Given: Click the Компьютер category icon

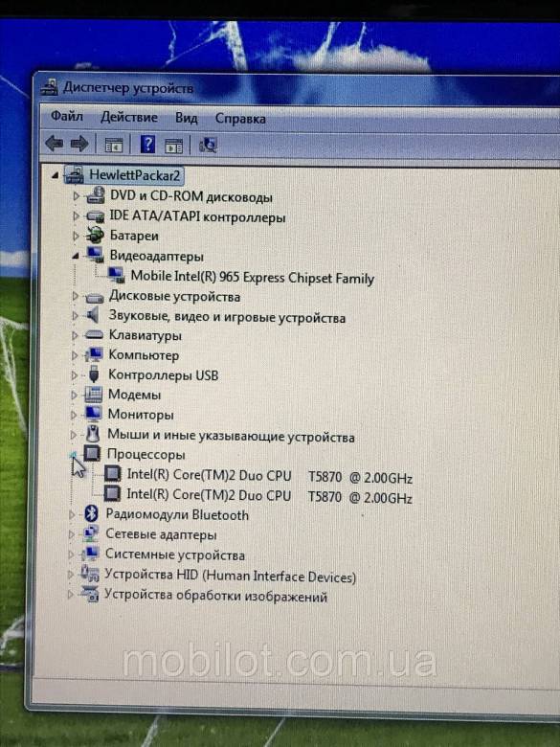Looking at the screenshot, I should 94,354.
